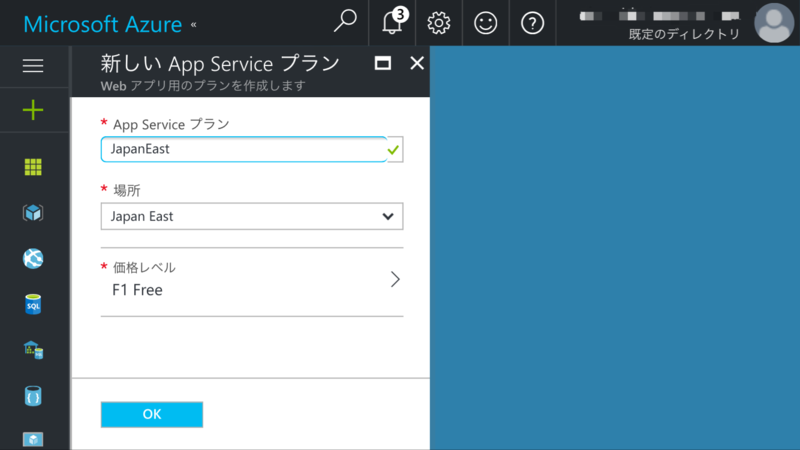Click the default directory account label

click(x=684, y=34)
